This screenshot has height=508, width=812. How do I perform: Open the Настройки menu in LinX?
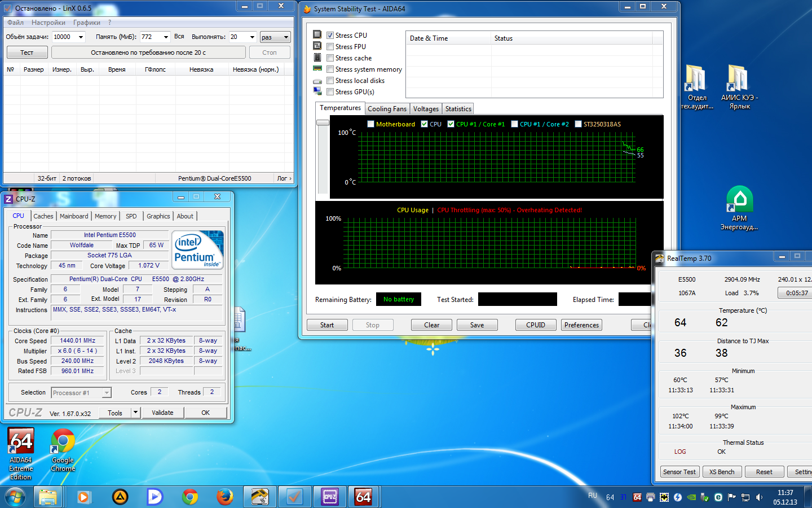48,23
